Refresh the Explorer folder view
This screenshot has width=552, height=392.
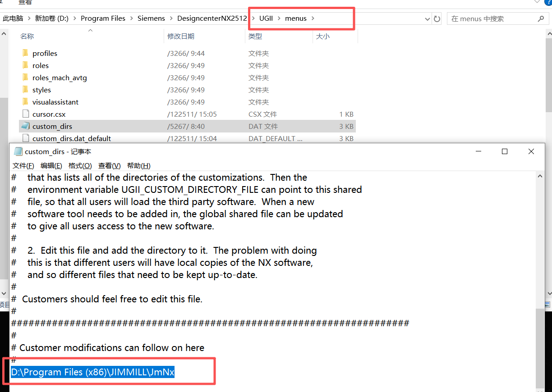coord(437,18)
